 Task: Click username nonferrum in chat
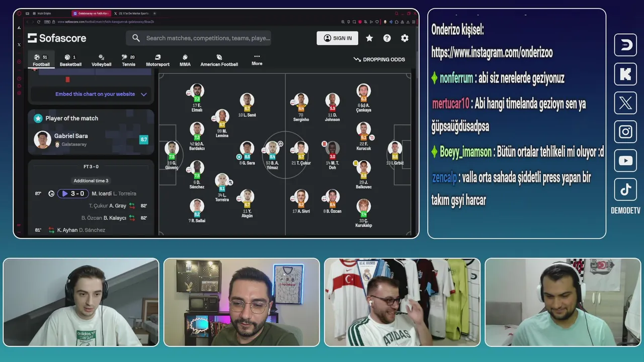click(456, 78)
